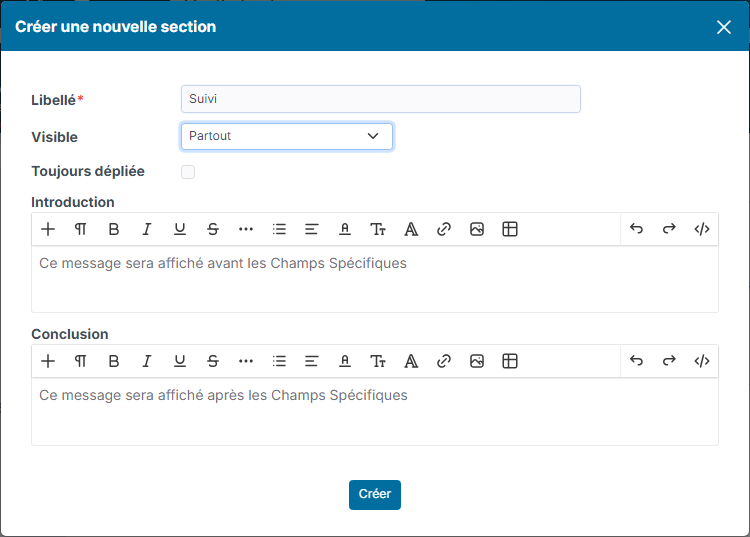The image size is (750, 537).
Task: Open more formatting options in Conclusion toolbar
Action: click(246, 361)
